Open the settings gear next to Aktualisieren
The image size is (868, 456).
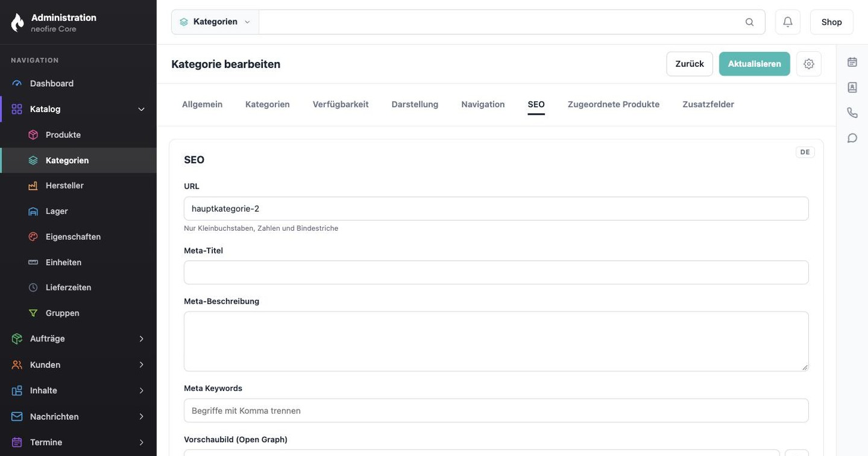click(809, 64)
